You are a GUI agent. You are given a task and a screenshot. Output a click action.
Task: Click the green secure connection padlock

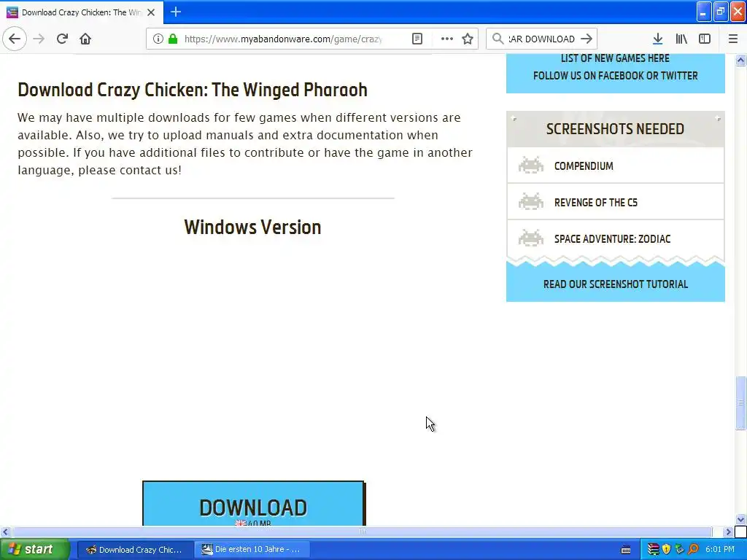click(x=173, y=39)
